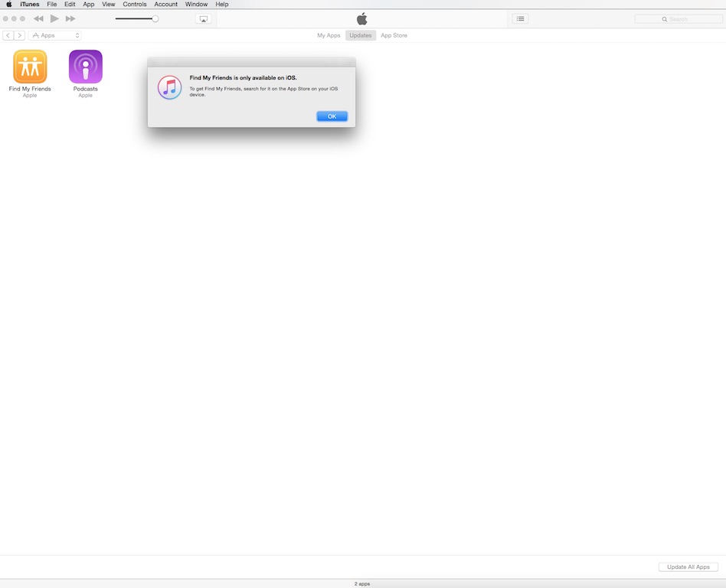Click the red window close button
Screen dimensions: 726x588
pyautogui.click(x=5, y=19)
